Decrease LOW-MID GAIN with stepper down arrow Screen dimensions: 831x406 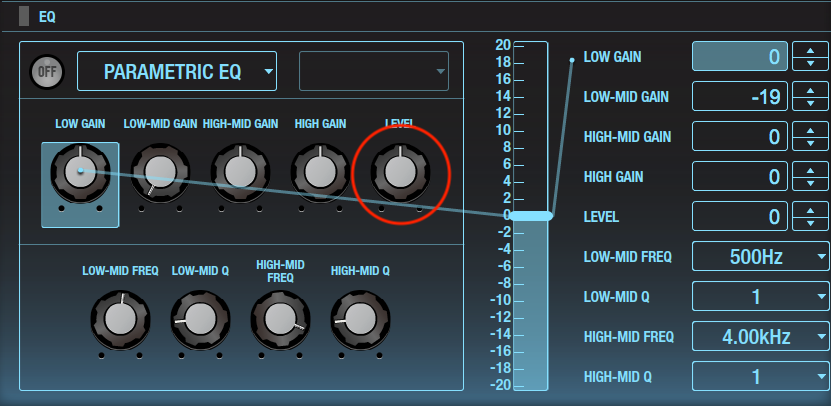810,104
